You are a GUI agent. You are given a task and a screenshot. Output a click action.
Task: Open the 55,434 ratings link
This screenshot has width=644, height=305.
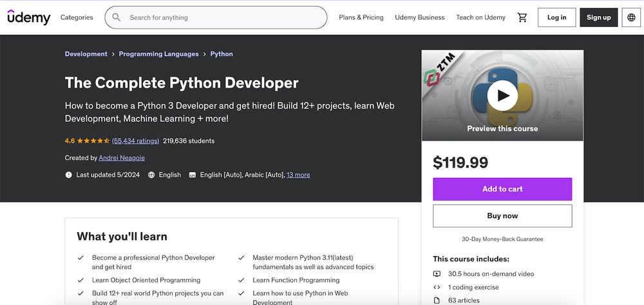tap(135, 141)
